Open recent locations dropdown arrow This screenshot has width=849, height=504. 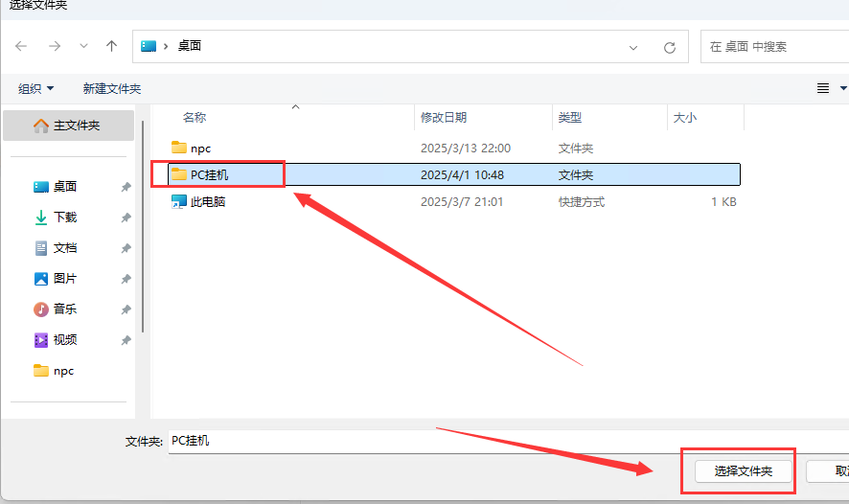83,46
